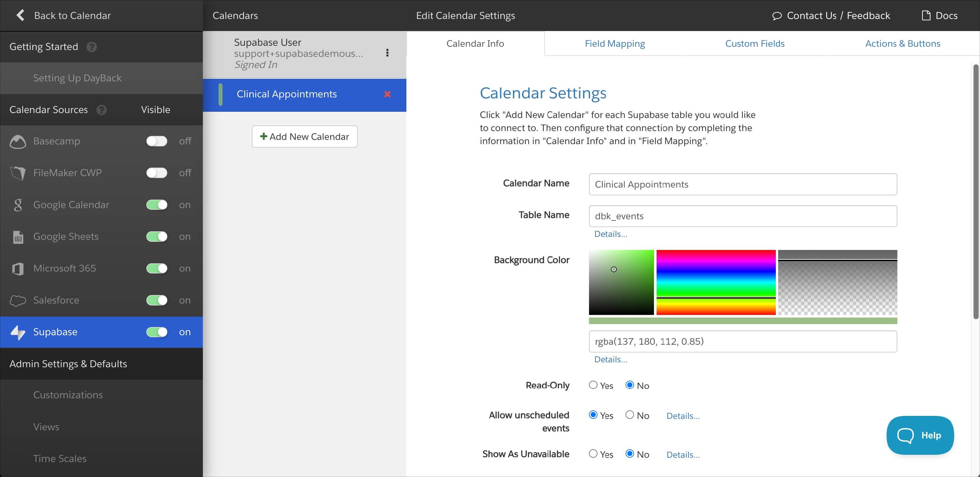Pick shade in saturation-brightness color square
The height and width of the screenshot is (477, 980).
[621, 282]
